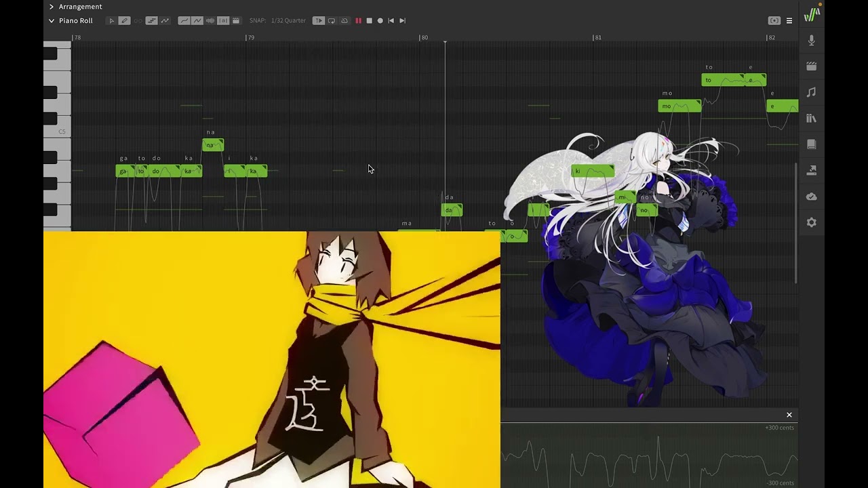Toggle the clapperboard video display icon
The image size is (868, 488).
pyautogui.click(x=236, y=21)
